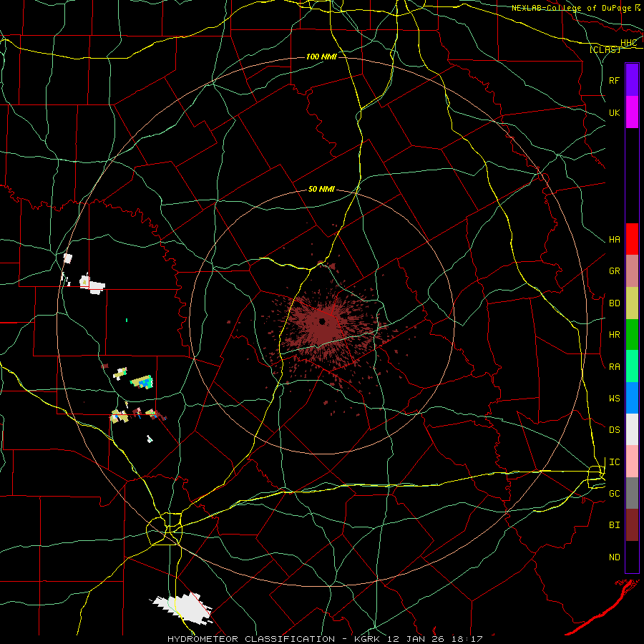Select the GR pink legend swatch

(632, 271)
